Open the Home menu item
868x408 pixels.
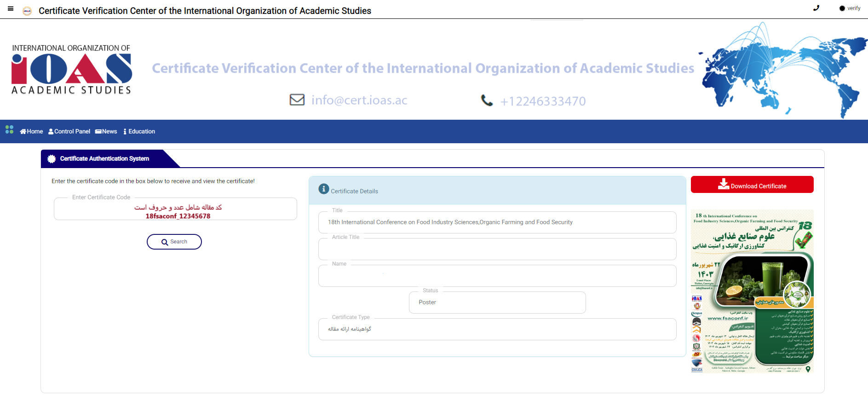coord(31,131)
